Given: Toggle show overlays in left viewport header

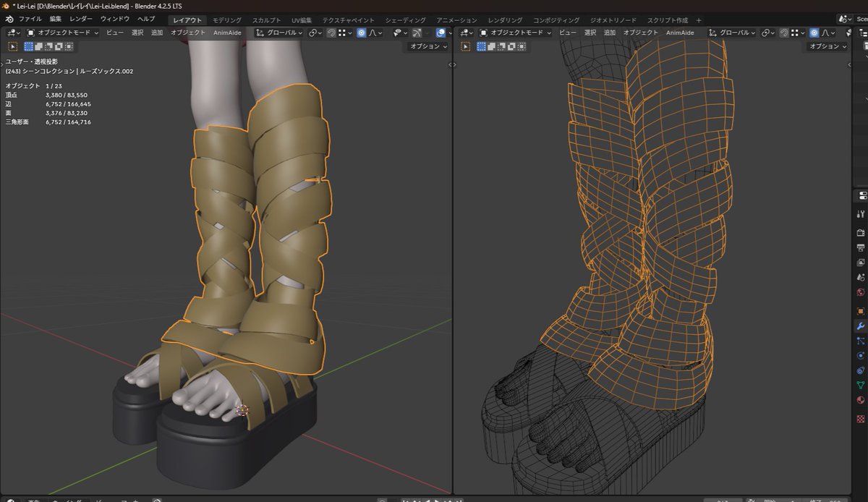Looking at the screenshot, I should 442,33.
